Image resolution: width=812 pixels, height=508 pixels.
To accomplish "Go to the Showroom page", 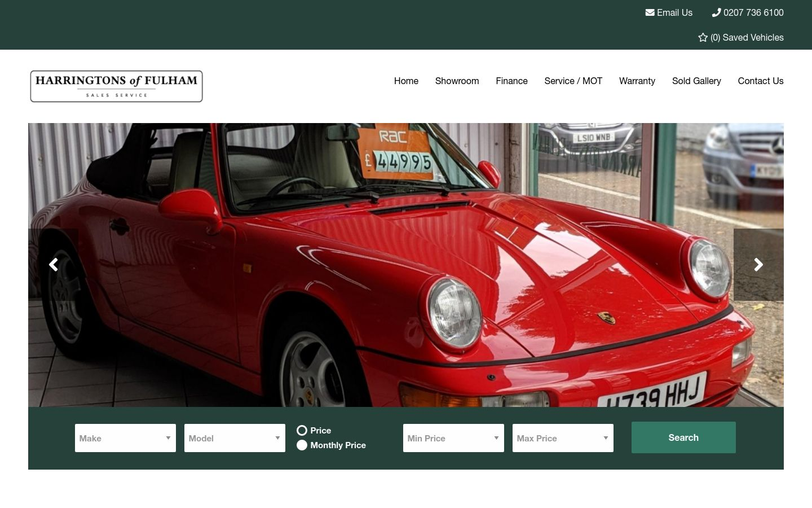I will 457,81.
